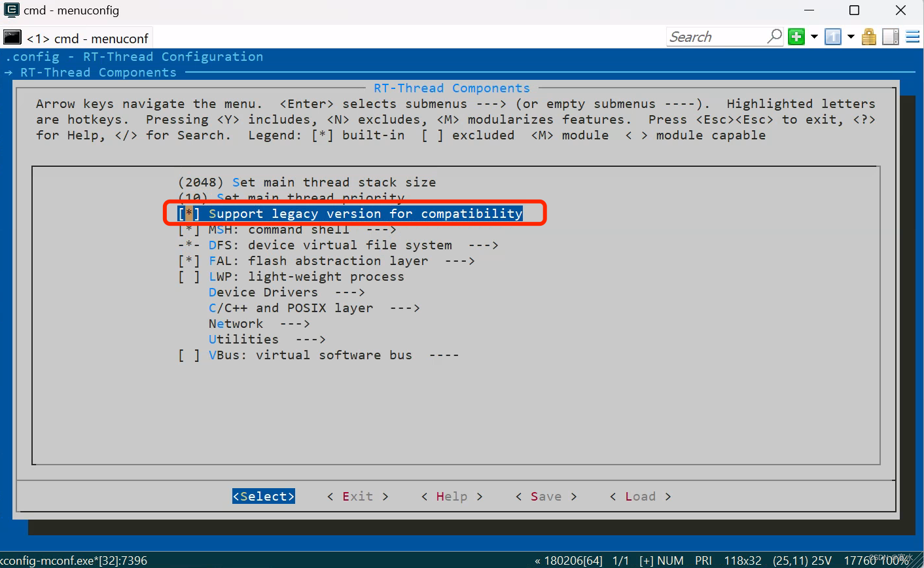924x568 pixels.
Task: Click the green new console icon
Action: (x=796, y=37)
